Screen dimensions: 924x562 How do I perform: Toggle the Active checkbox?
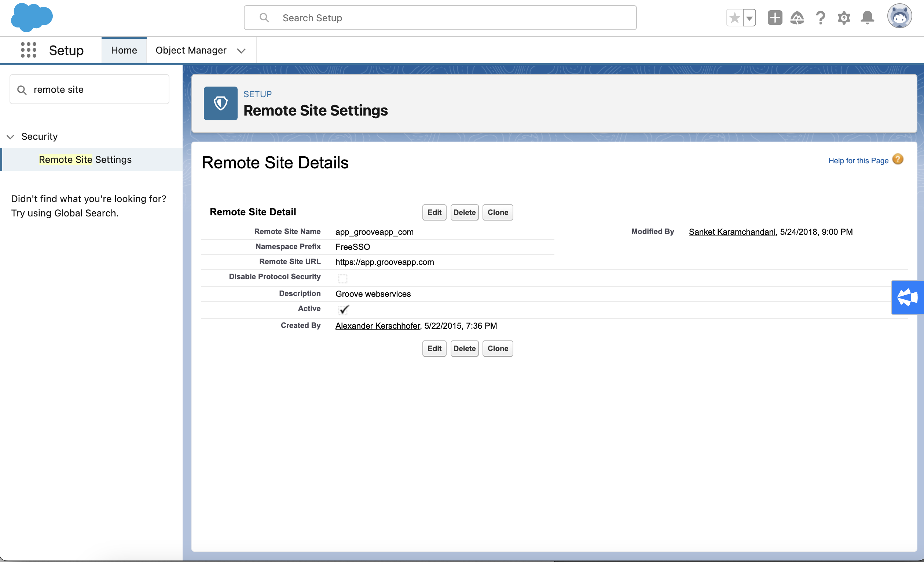point(344,310)
